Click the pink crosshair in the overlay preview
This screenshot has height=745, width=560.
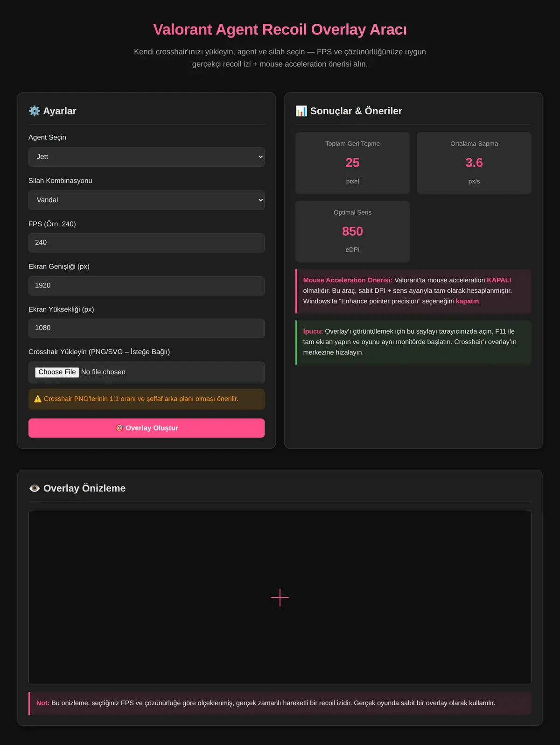(x=280, y=597)
